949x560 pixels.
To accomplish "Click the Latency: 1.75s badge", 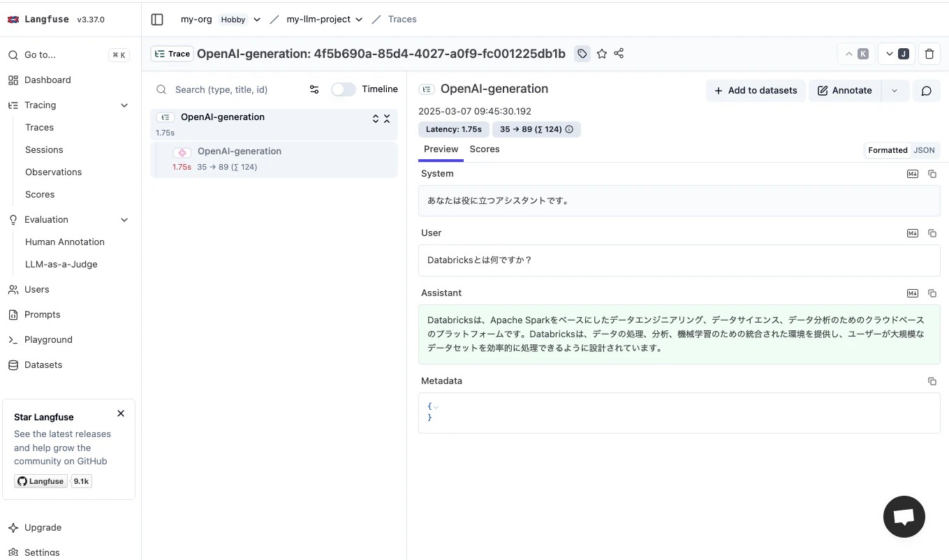I will [454, 129].
